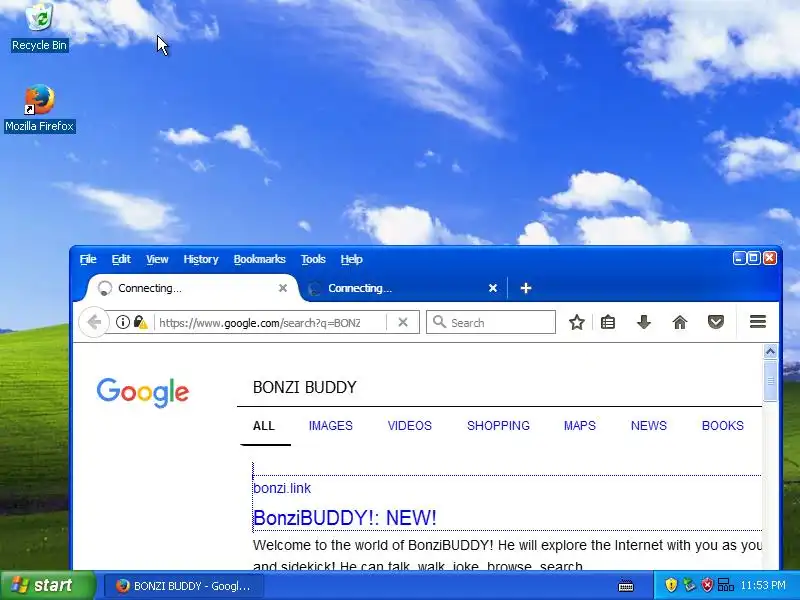The image size is (800, 600).
Task: Switch to the second Connecting tab
Action: pyautogui.click(x=403, y=288)
